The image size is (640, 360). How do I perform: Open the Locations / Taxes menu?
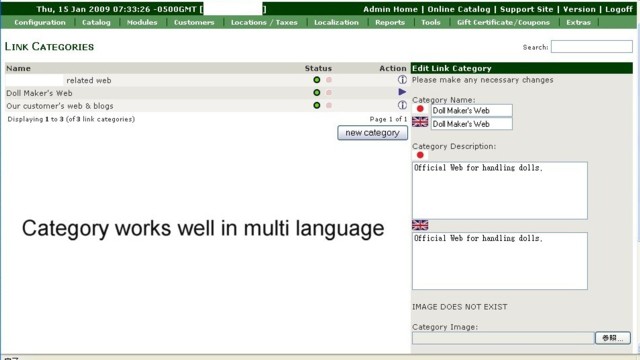tap(264, 22)
